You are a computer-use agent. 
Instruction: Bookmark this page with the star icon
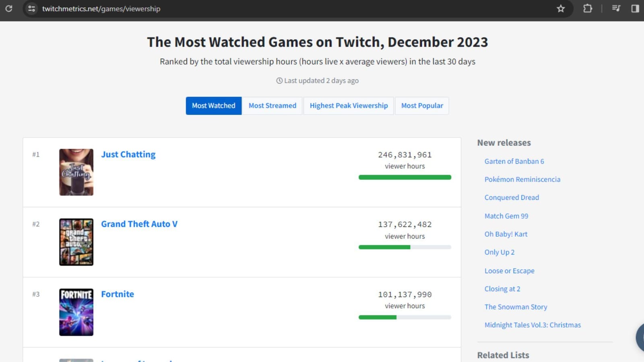(x=560, y=8)
